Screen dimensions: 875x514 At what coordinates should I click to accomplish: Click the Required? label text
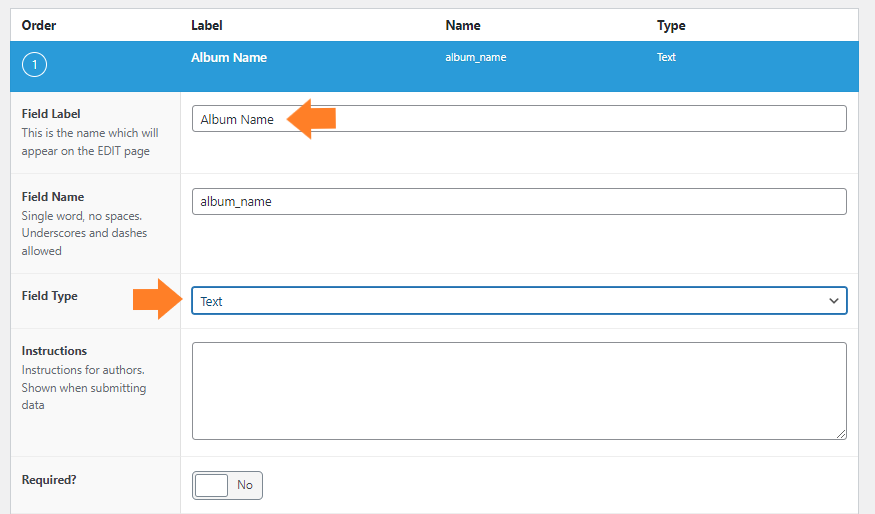coord(49,480)
